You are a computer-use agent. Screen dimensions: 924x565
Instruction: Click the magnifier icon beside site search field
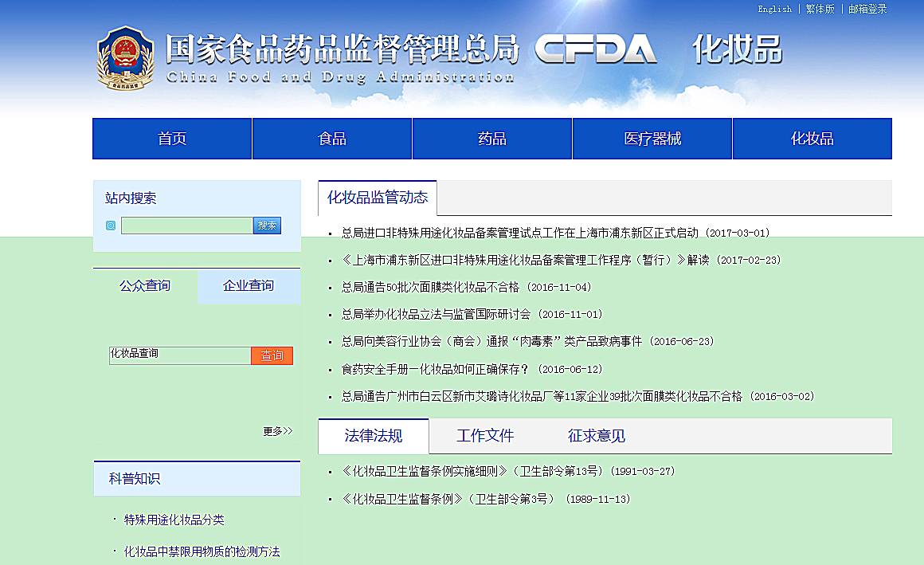coord(110,226)
